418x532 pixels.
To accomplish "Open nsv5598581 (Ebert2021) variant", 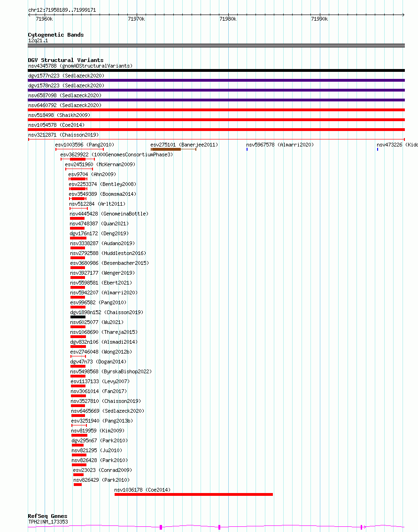I will [101, 282].
